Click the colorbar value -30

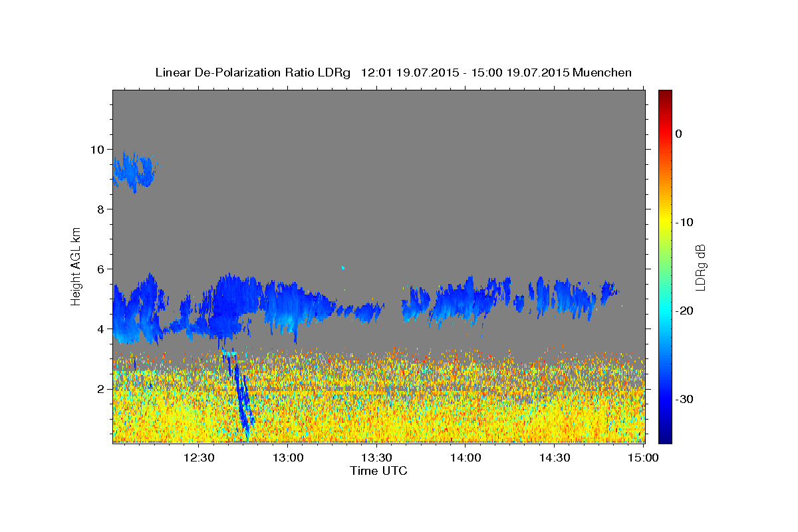(x=684, y=399)
